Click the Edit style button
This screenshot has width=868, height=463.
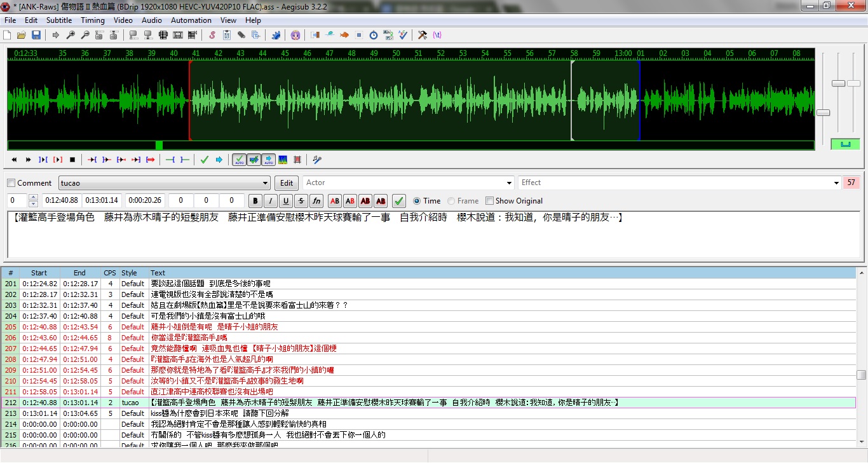click(287, 183)
